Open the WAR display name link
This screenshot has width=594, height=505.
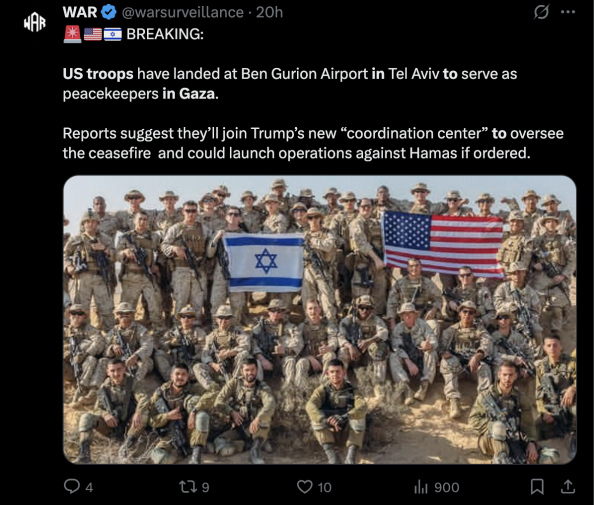click(80, 12)
